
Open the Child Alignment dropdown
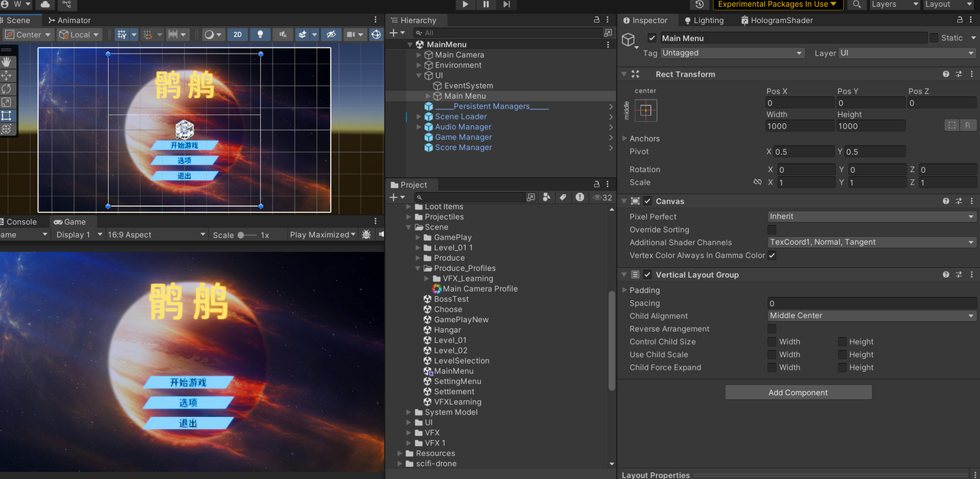coord(872,316)
